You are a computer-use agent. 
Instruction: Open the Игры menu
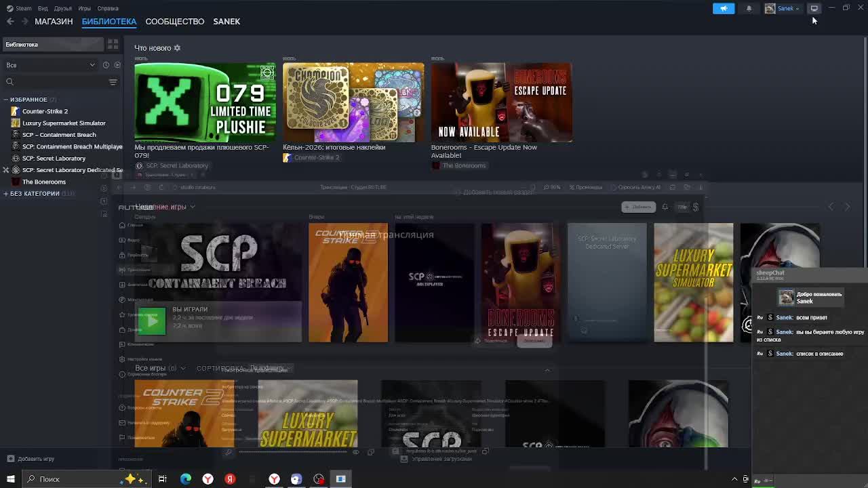[84, 8]
